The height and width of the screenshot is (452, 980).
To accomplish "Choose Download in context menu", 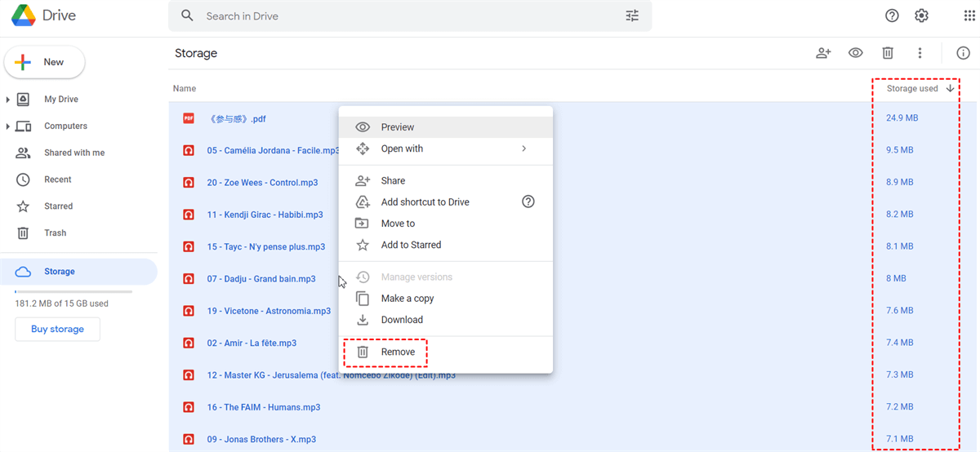I will coord(446,320).
